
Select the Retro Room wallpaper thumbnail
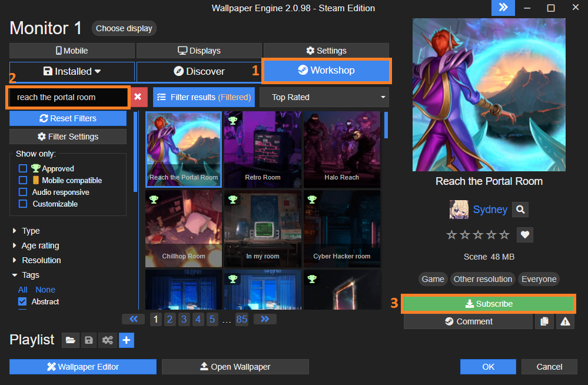coord(263,150)
